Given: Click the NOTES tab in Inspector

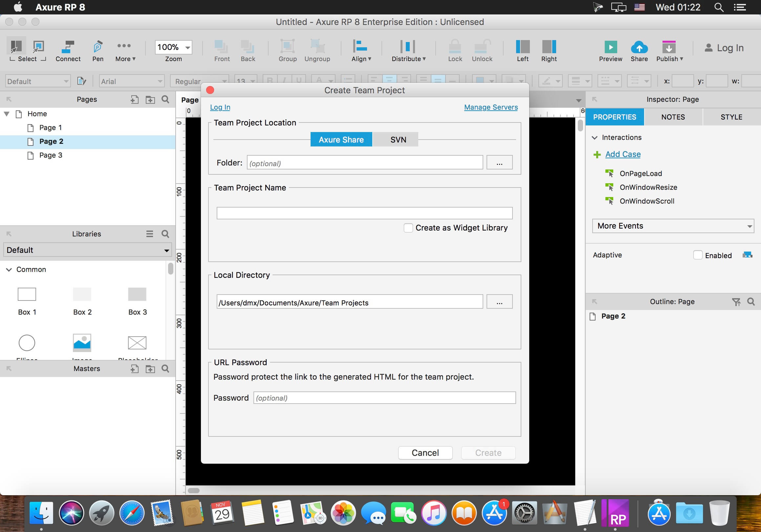Looking at the screenshot, I should (672, 117).
